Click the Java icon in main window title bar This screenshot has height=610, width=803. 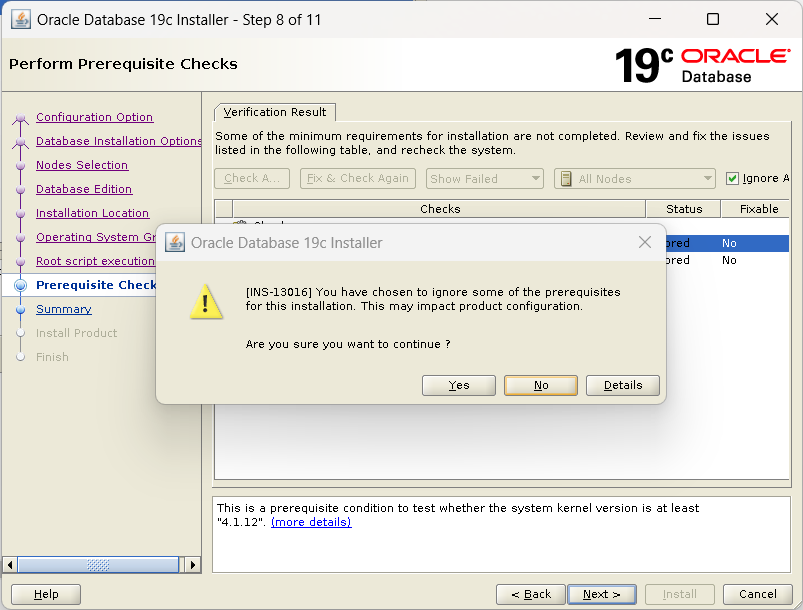click(20, 19)
